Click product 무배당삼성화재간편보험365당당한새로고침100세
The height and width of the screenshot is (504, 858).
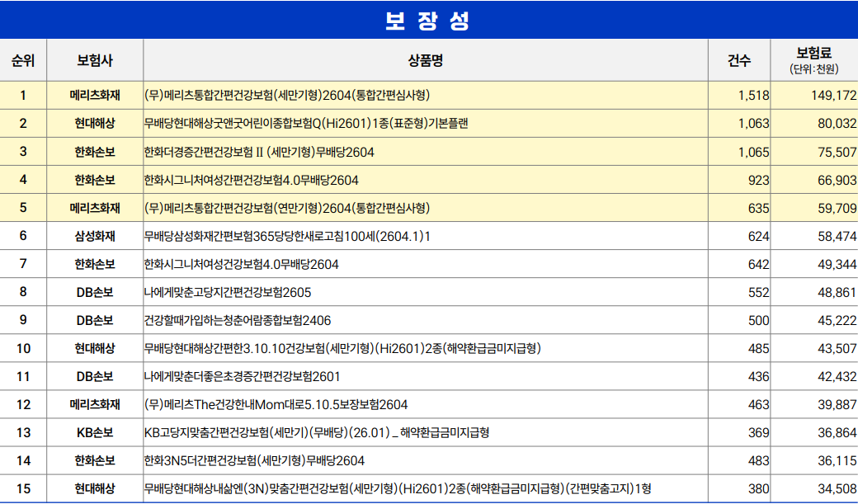pyautogui.click(x=287, y=237)
